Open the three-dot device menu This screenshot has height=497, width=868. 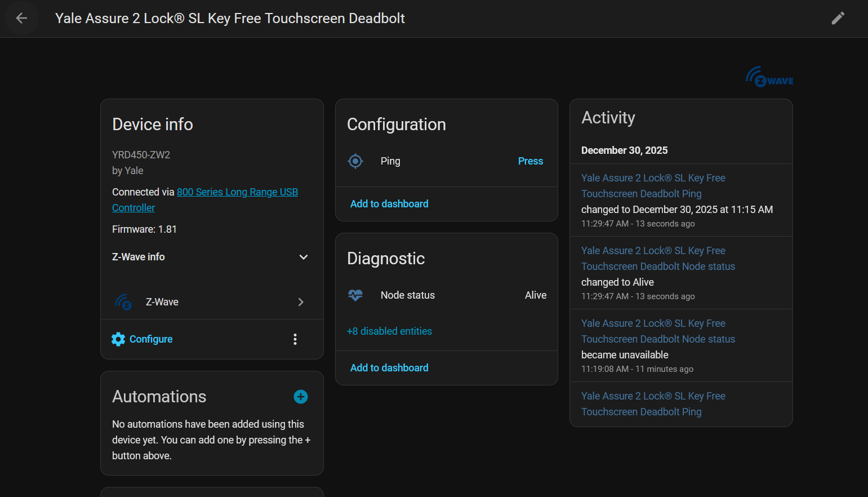(295, 339)
